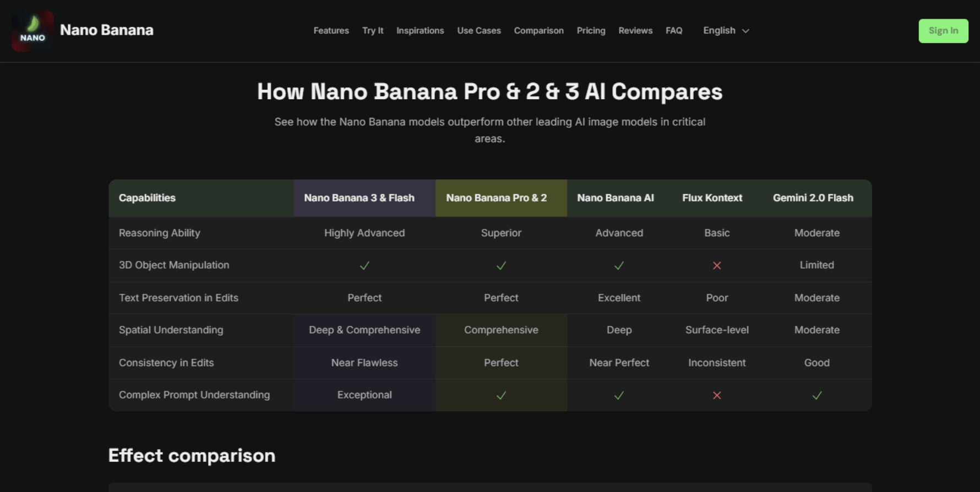Click the Flux Kontext 3D Object Manipulation red cross

(717, 266)
